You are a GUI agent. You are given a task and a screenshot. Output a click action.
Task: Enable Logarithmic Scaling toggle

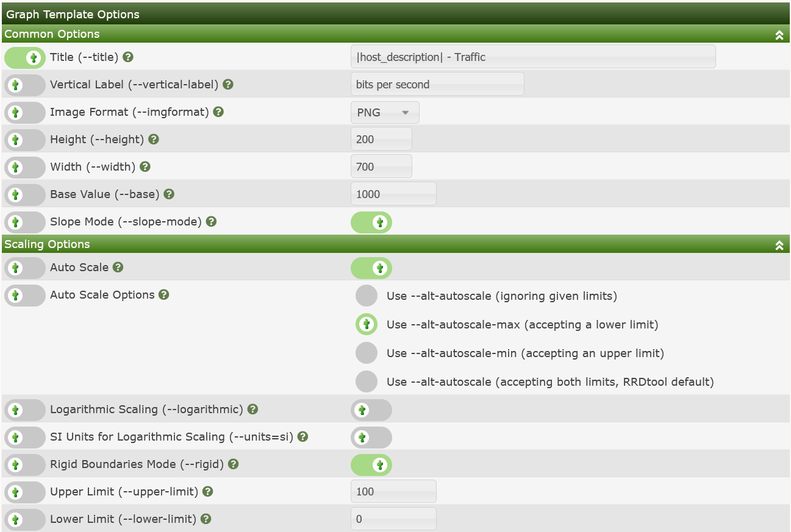pyautogui.click(x=371, y=410)
